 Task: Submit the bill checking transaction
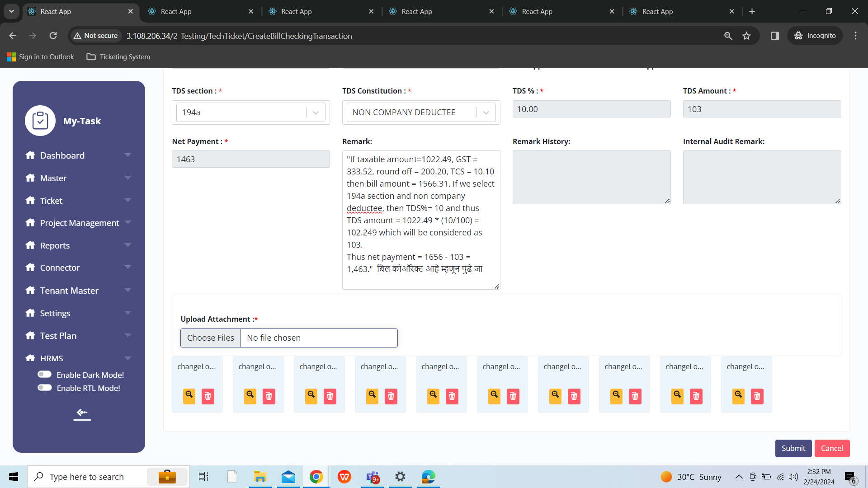pyautogui.click(x=793, y=448)
